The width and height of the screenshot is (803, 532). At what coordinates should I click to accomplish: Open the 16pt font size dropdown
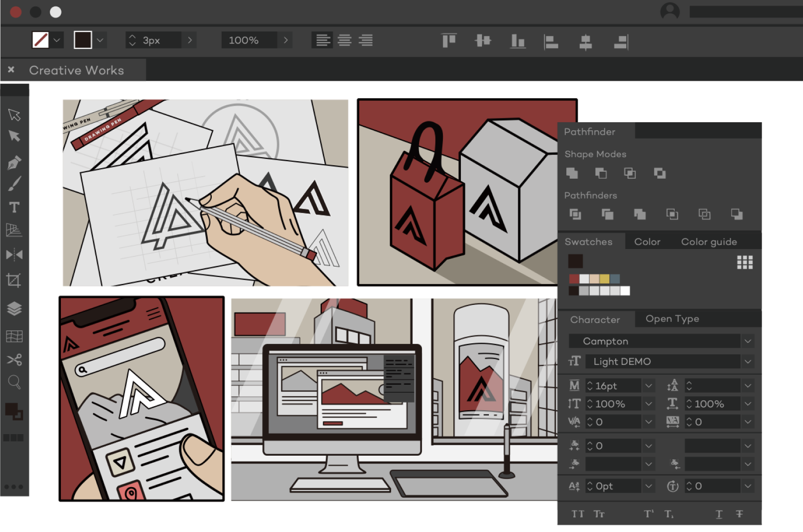(x=648, y=386)
